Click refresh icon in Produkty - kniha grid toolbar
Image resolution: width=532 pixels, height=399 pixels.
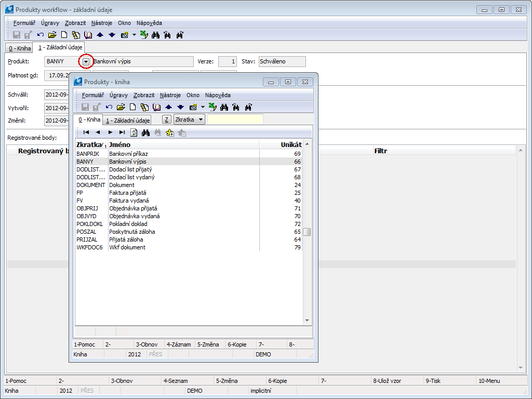click(x=134, y=132)
